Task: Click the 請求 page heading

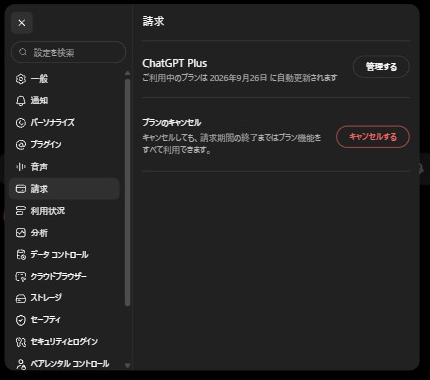Action: pyautogui.click(x=153, y=21)
